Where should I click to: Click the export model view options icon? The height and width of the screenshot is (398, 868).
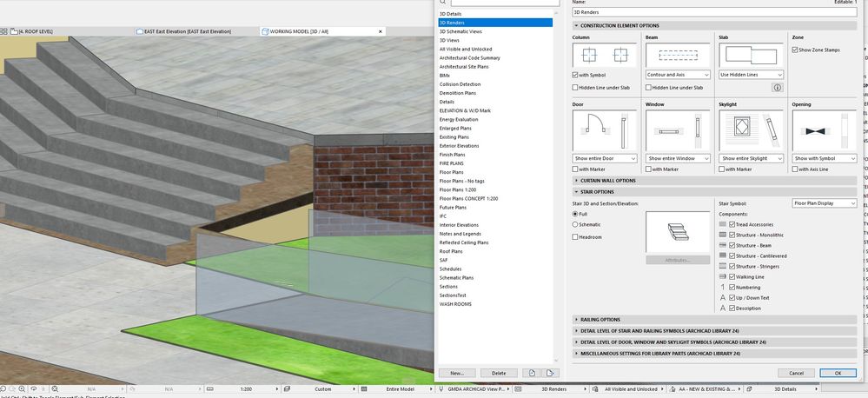[x=550, y=373]
